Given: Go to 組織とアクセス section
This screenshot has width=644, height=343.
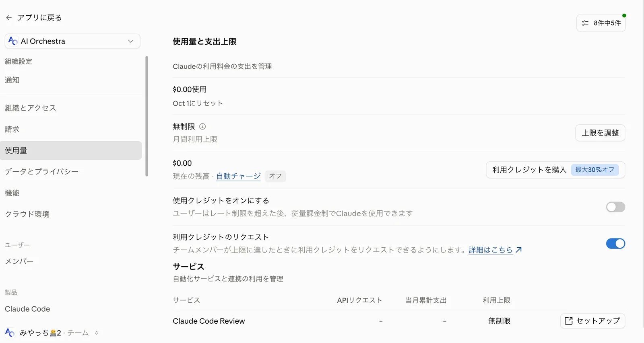Looking at the screenshot, I should tap(31, 108).
